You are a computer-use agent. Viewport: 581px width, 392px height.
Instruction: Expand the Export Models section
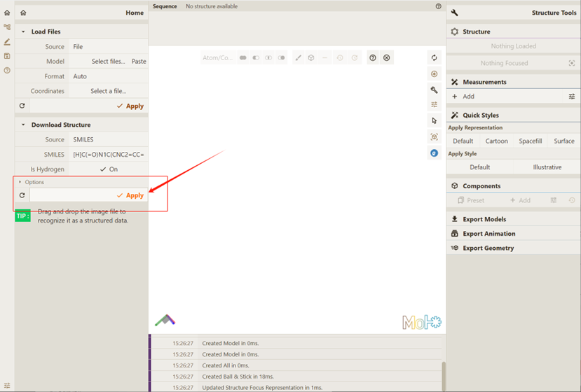coord(484,219)
